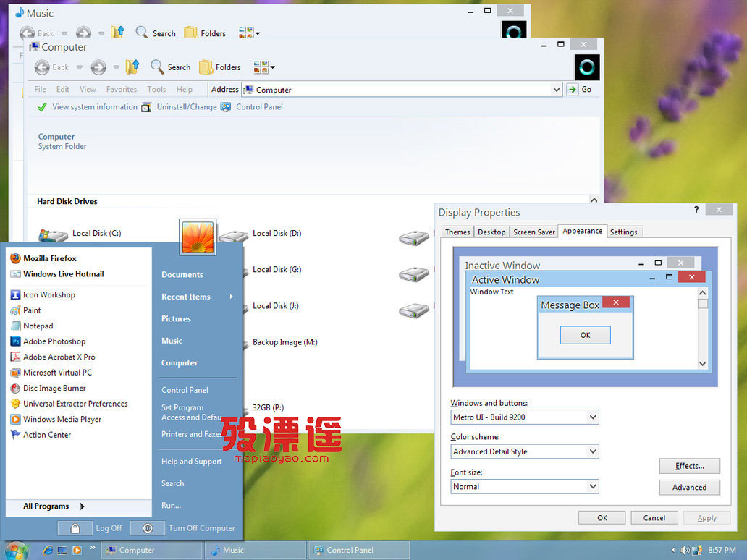Click Run... in the start menu
The image size is (747, 560).
pyautogui.click(x=171, y=506)
